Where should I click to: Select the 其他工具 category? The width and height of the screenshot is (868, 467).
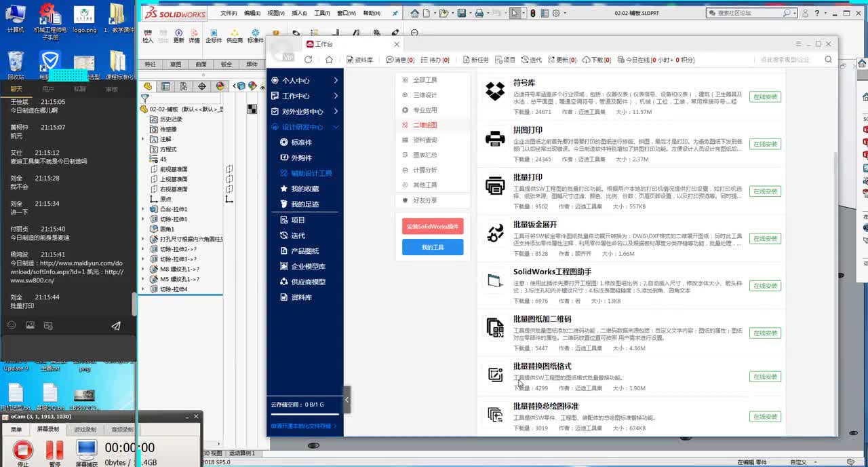coord(433,185)
